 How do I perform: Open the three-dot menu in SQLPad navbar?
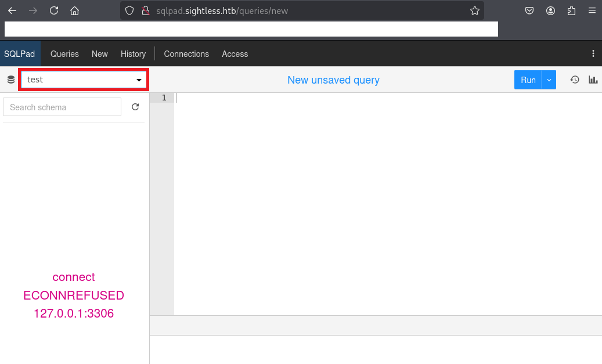(593, 53)
